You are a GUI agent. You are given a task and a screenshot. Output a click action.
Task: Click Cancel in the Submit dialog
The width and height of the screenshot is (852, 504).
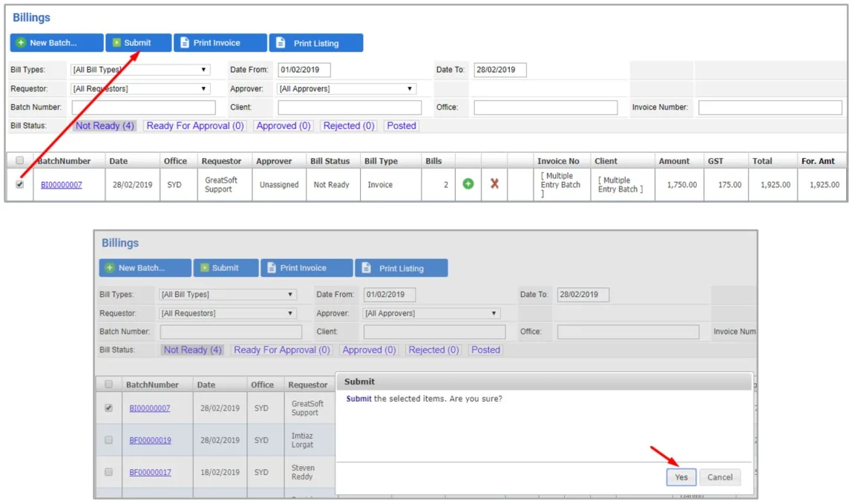720,477
